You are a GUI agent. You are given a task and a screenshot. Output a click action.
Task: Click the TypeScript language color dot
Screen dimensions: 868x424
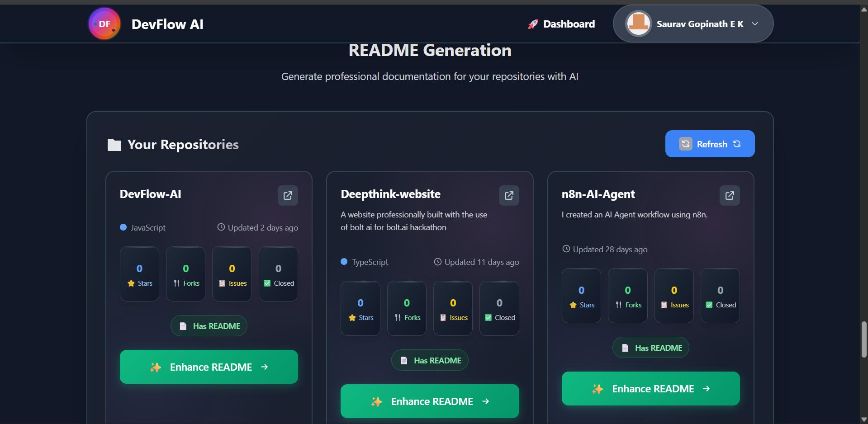pos(344,262)
